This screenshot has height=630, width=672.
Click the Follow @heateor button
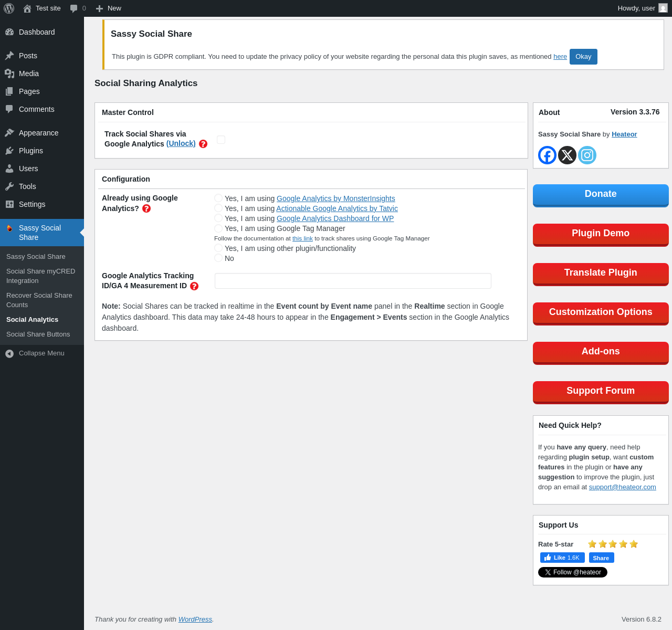(x=573, y=572)
